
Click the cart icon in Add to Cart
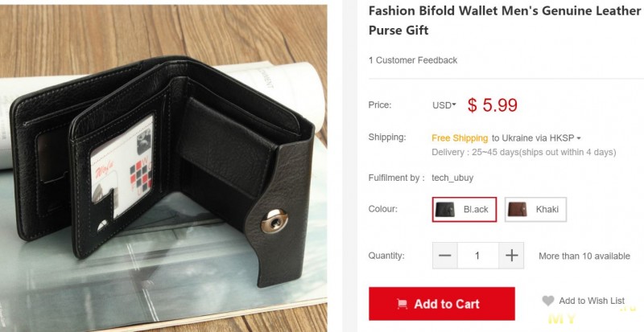coord(402,304)
